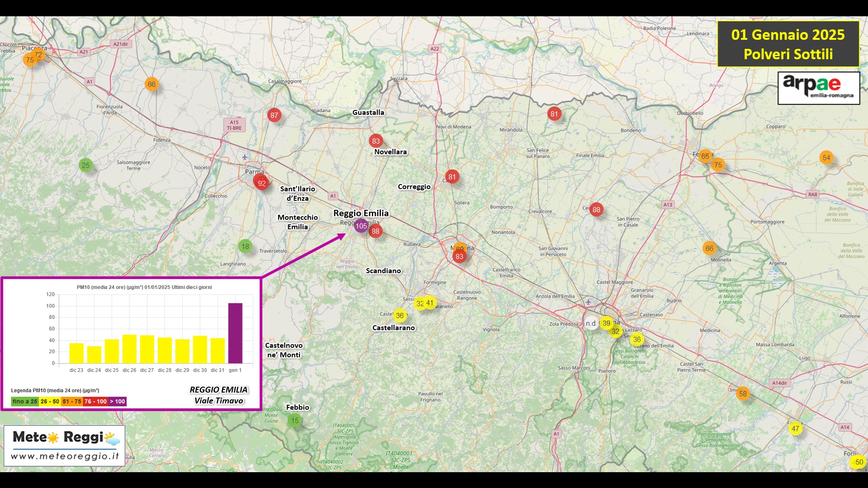The image size is (868, 488).
Task: Click the white n.d. marker near Bologna
Action: [591, 323]
